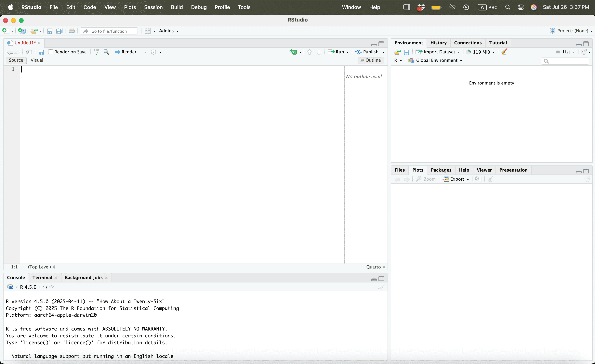Click the insert new code chunk icon
Viewport: 595px width, 364px height.
pyautogui.click(x=293, y=52)
